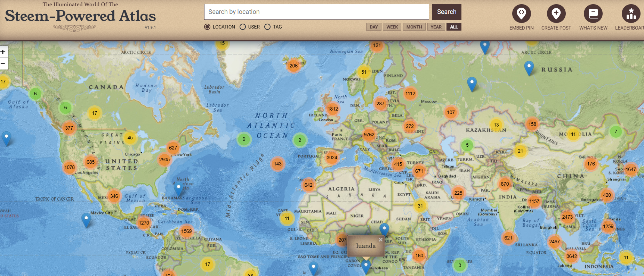The height and width of the screenshot is (276, 644).
Task: Click the blue pin above the luanda popup
Action: tap(384, 230)
